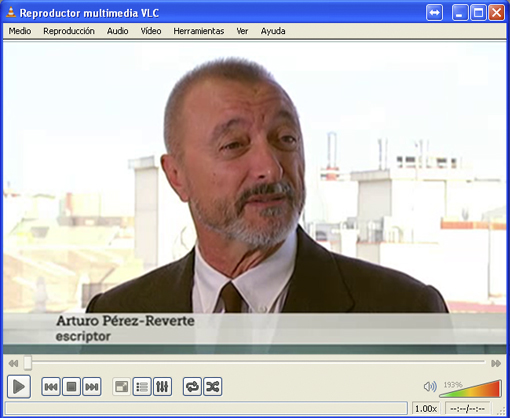Click the elapsed time display
The width and height of the screenshot is (510, 418).
click(467, 408)
